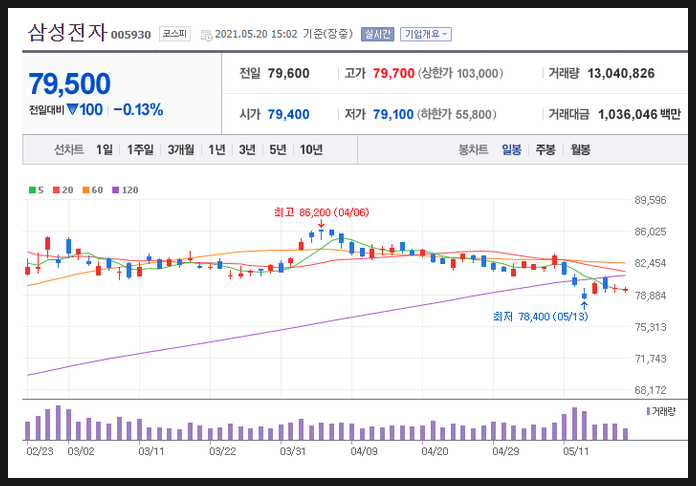Click the 04/09 date axis label

(x=364, y=451)
